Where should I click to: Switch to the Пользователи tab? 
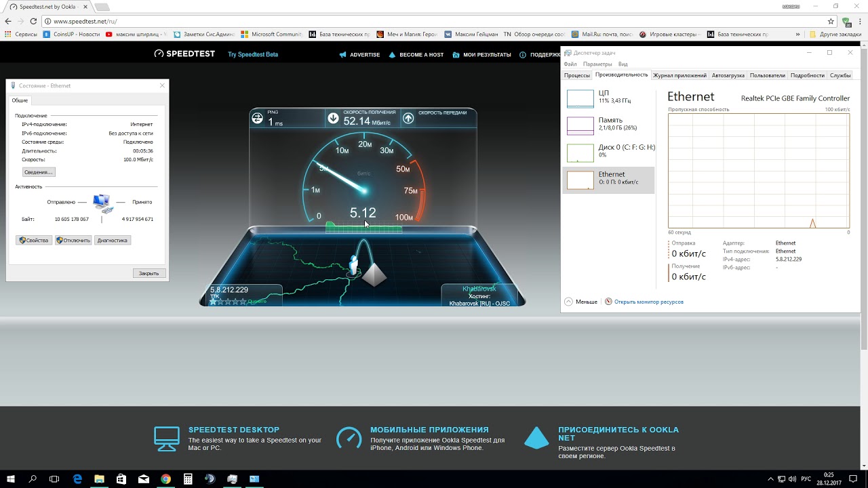(768, 75)
